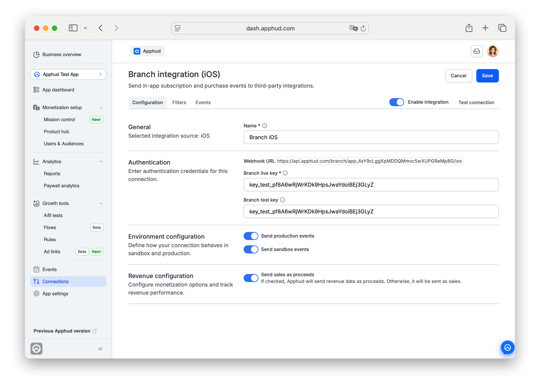Collapse the sidebar with double-chevron icon
Viewport: 540px width, 392px height.
click(100, 349)
